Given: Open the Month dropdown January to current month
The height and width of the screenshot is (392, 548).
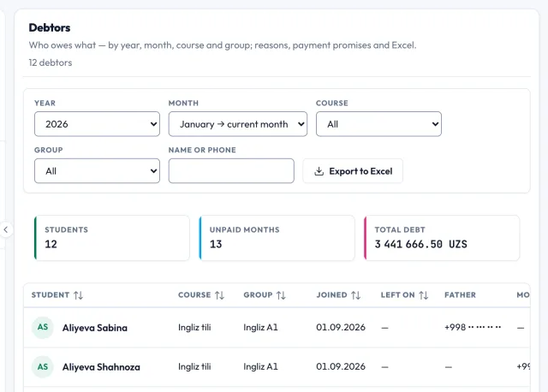Looking at the screenshot, I should click(238, 124).
